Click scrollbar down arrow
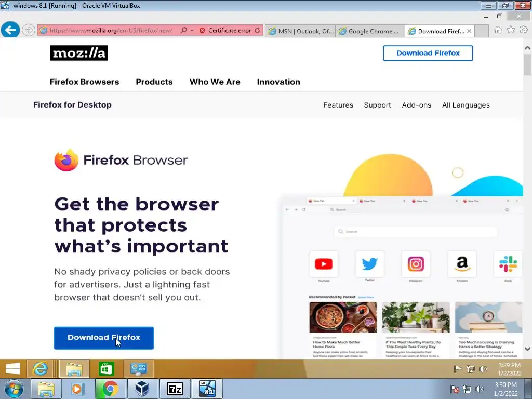Image resolution: width=532 pixels, height=399 pixels. tap(528, 349)
